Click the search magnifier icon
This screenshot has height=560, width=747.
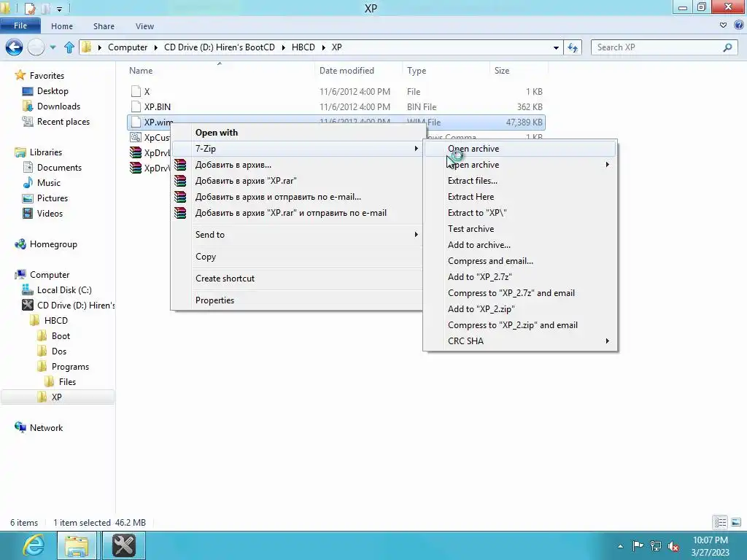727,47
